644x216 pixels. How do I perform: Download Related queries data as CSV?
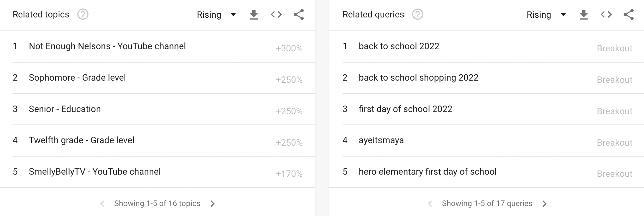click(584, 15)
